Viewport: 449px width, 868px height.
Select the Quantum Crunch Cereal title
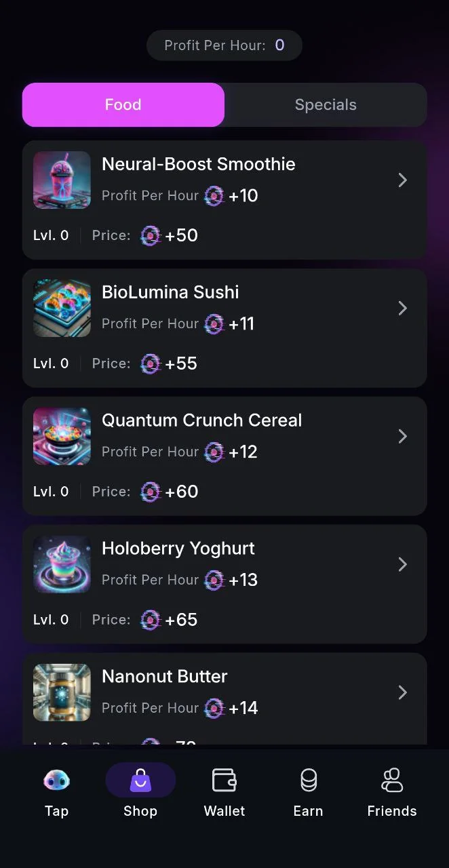pos(202,420)
